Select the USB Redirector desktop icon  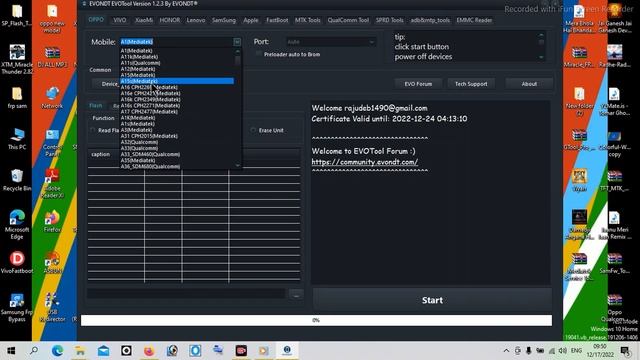pyautogui.click(x=52, y=307)
